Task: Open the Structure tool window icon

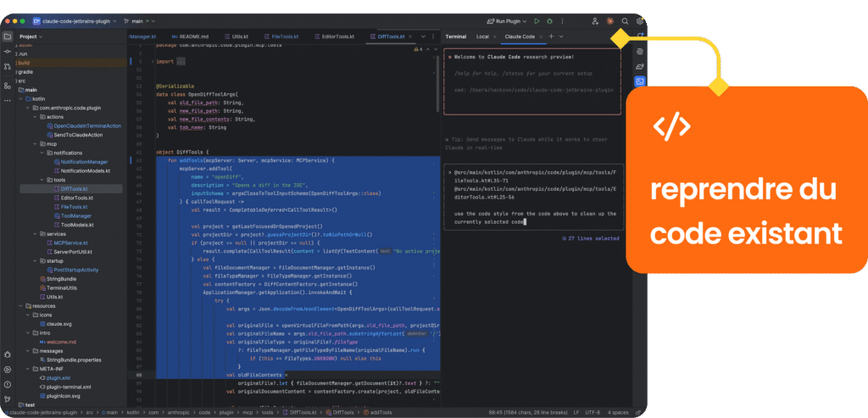Action: (x=7, y=86)
